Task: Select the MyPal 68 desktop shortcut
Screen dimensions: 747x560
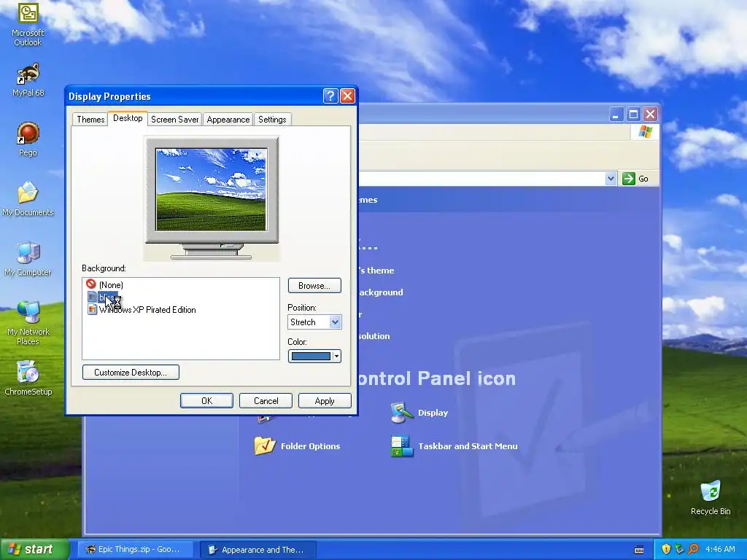Action: (x=28, y=79)
